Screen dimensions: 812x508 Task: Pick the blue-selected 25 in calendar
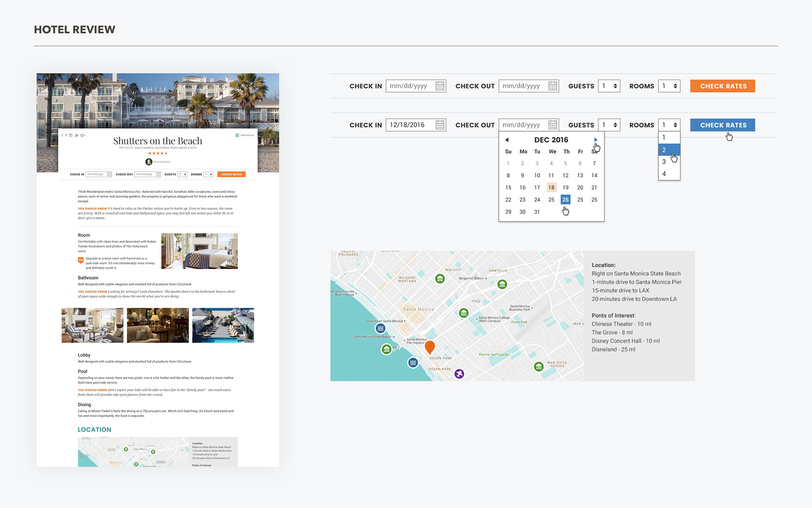(x=565, y=200)
